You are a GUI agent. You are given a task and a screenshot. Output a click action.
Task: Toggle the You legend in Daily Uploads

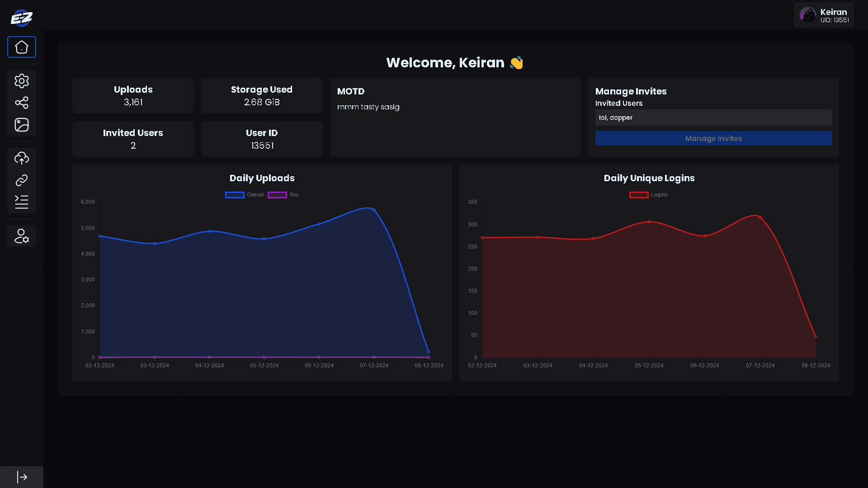coord(283,195)
